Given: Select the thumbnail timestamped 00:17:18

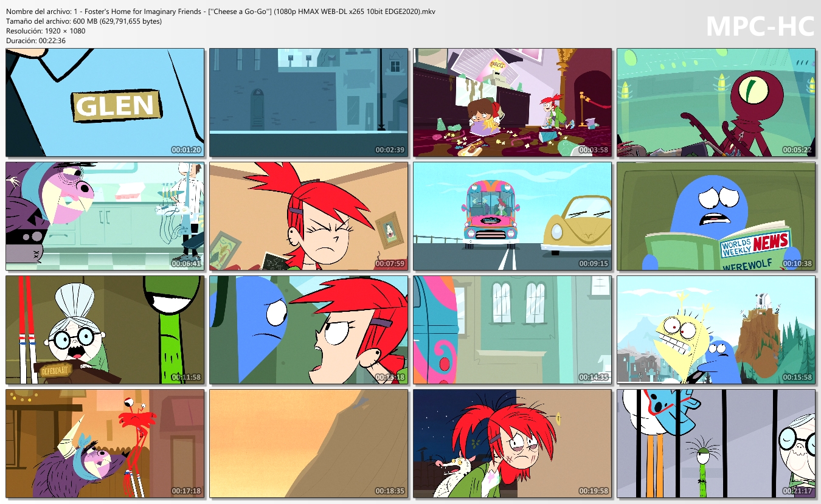Looking at the screenshot, I should [x=105, y=444].
